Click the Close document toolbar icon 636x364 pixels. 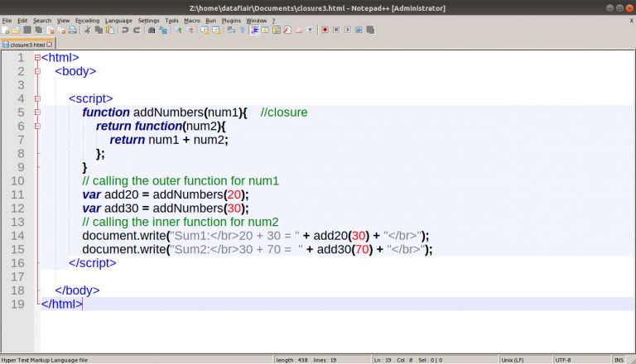coord(51,30)
